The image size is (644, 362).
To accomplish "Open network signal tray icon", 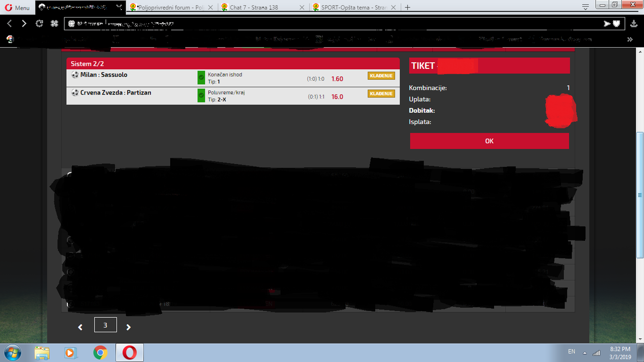I will 597,352.
